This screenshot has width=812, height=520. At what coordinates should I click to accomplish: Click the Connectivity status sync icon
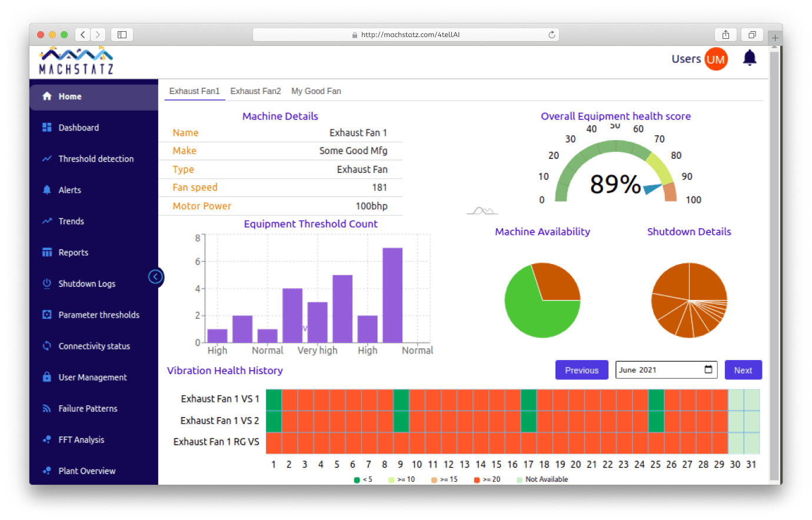tap(47, 346)
